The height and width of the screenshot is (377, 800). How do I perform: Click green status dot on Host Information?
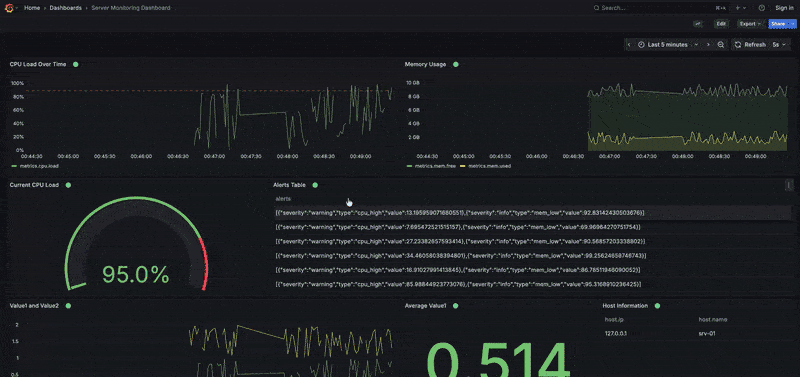click(657, 306)
